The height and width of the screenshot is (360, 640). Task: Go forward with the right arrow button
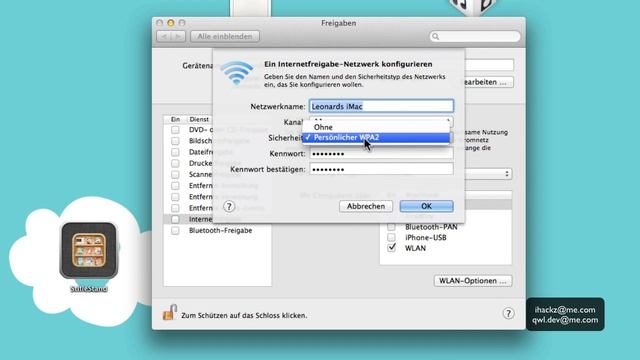[x=178, y=36]
